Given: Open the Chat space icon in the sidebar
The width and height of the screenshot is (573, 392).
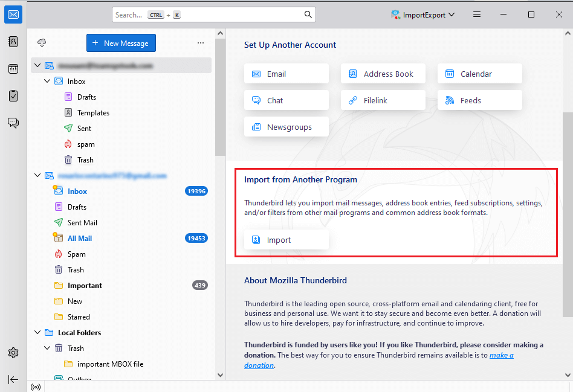Looking at the screenshot, I should point(13,123).
